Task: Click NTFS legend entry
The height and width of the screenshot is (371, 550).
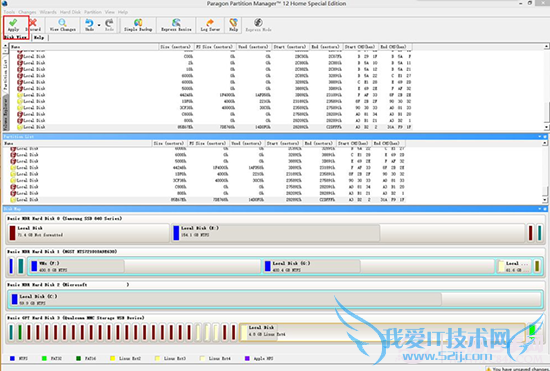Action: tap(19, 358)
